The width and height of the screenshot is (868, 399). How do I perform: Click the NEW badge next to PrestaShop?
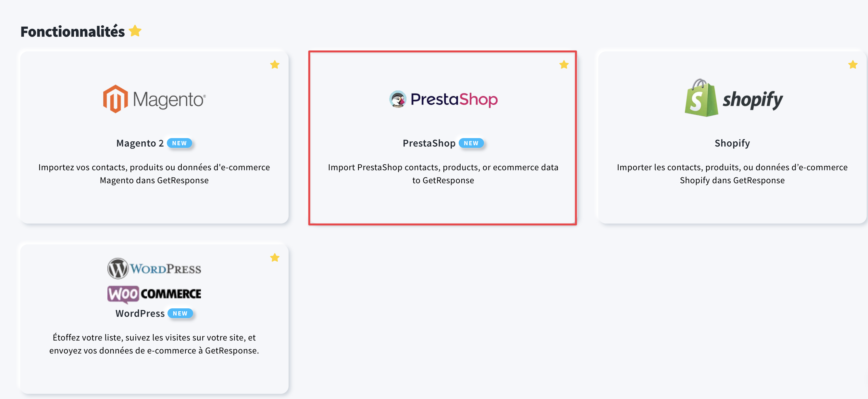[x=471, y=143]
